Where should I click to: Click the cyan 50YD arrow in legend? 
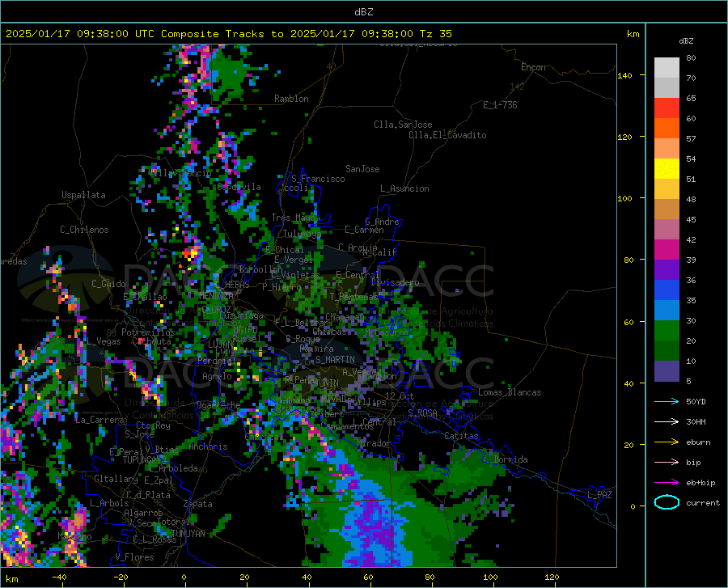click(x=667, y=401)
